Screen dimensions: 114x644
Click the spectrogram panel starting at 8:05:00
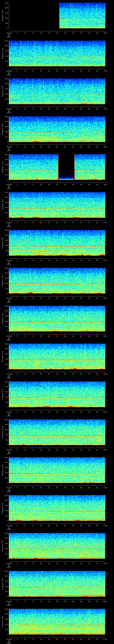point(57,54)
